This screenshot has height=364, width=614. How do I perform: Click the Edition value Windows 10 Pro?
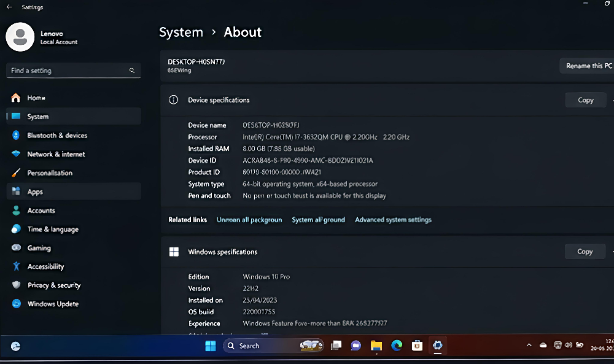pos(266,277)
